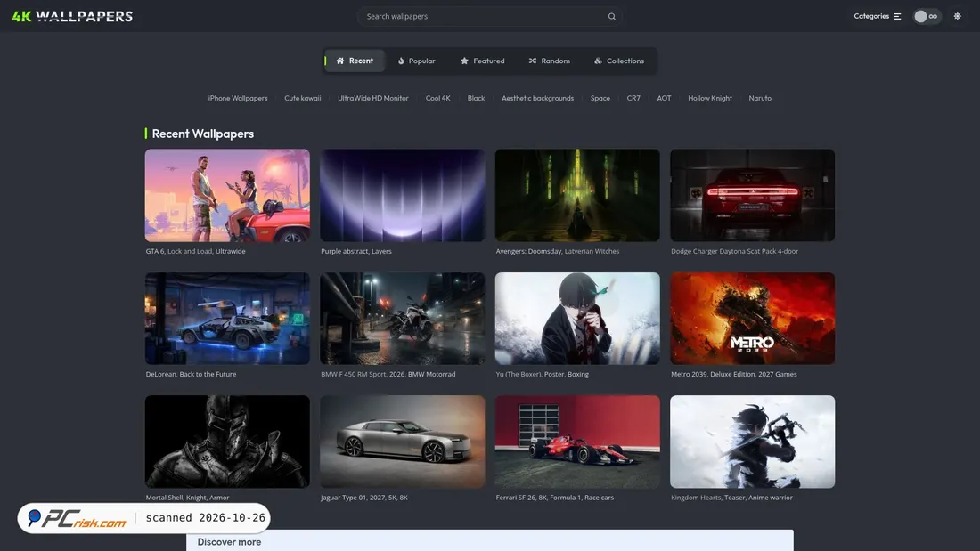Click the search magnifier icon
This screenshot has height=551, width=980.
612,17
